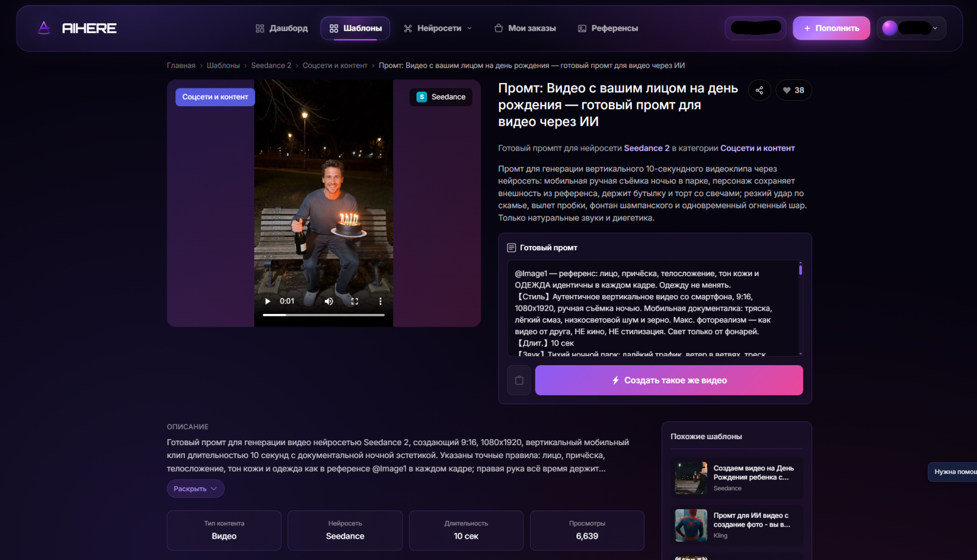Click the Дашборд grid icon

260,29
